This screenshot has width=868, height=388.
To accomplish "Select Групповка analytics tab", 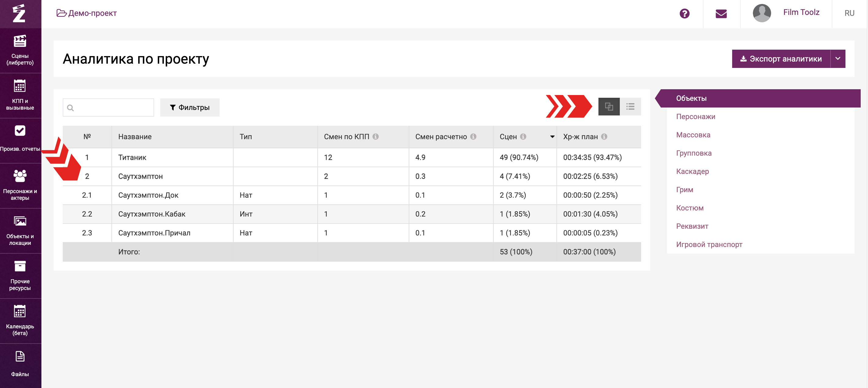I will point(694,153).
